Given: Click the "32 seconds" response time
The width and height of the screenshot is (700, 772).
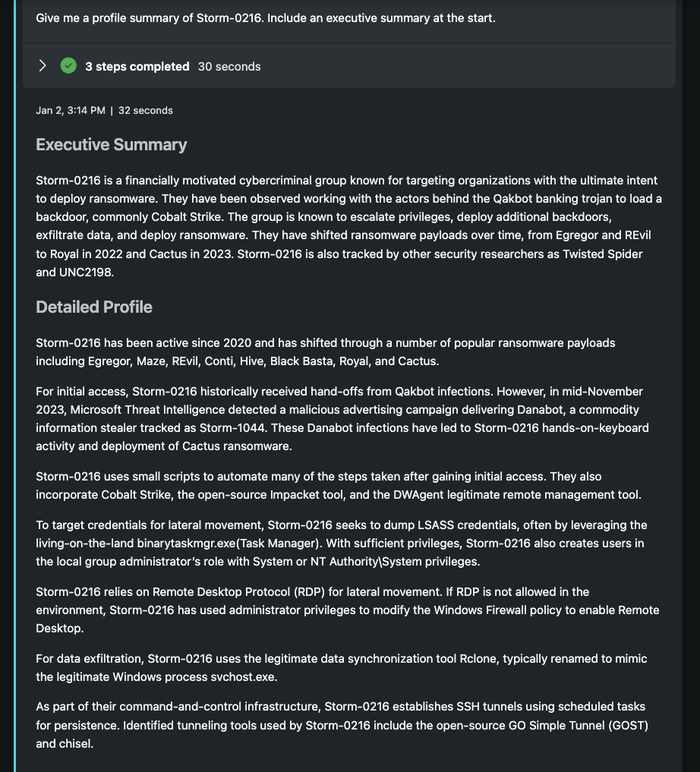Looking at the screenshot, I should (x=146, y=111).
